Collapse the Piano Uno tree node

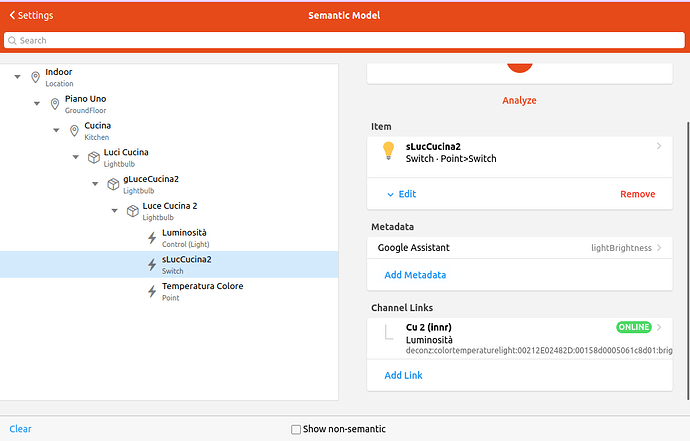point(37,104)
